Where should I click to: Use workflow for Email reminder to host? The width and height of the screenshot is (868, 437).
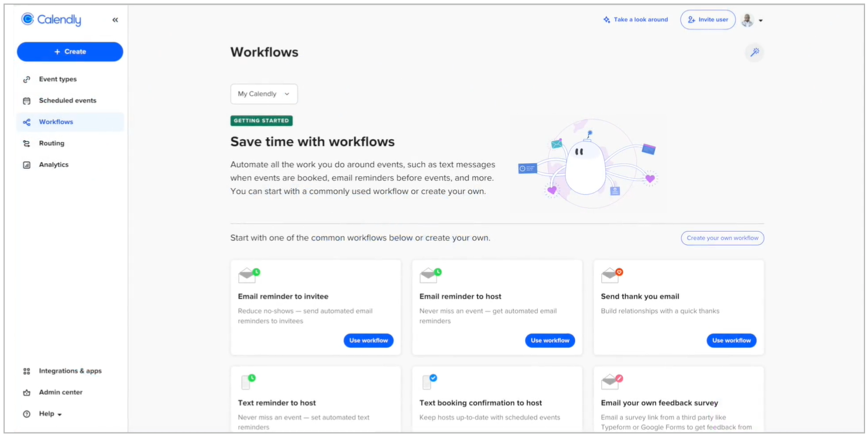point(550,341)
